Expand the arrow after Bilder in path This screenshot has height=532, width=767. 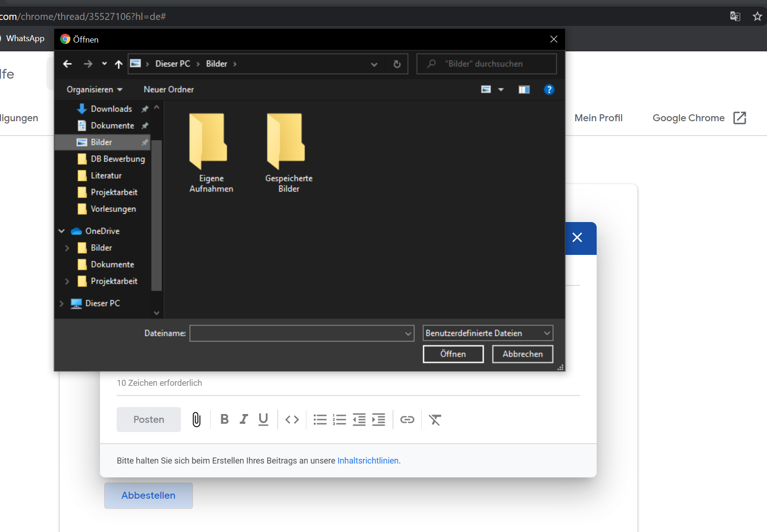coord(235,64)
